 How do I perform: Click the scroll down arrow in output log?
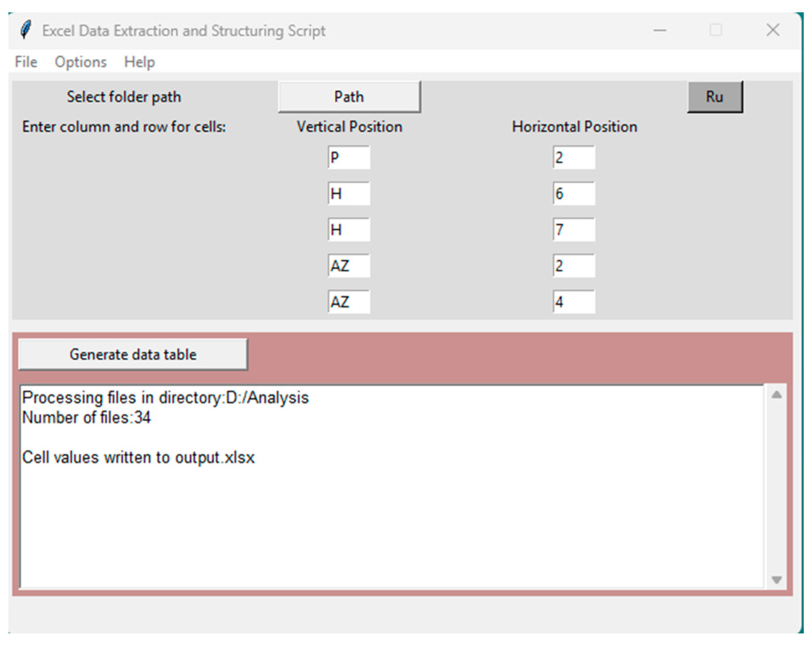click(776, 580)
